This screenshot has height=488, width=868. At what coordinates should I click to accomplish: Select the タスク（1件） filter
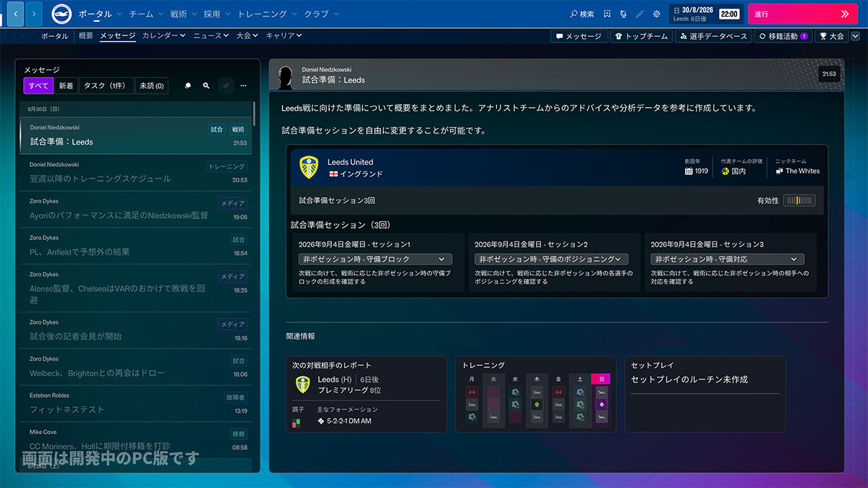[x=106, y=85]
